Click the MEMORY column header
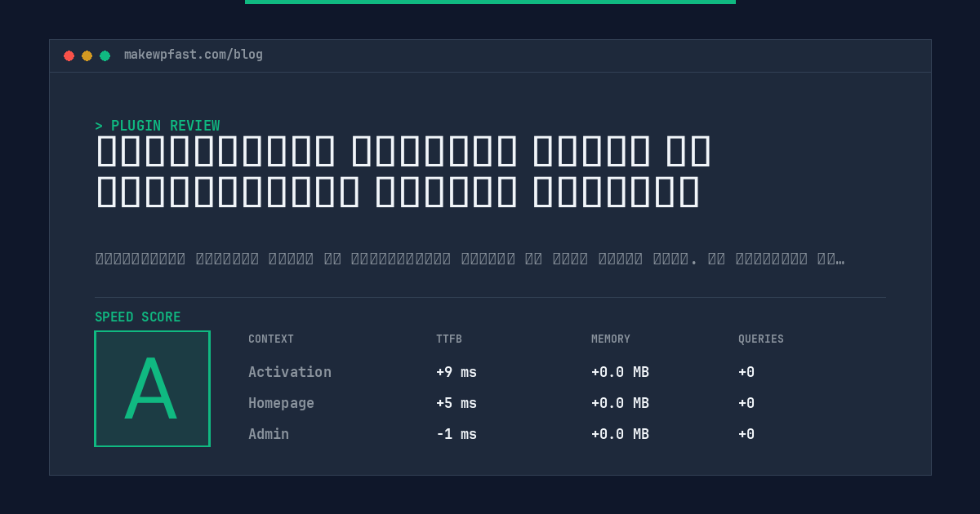This screenshot has height=514, width=980. tap(611, 339)
